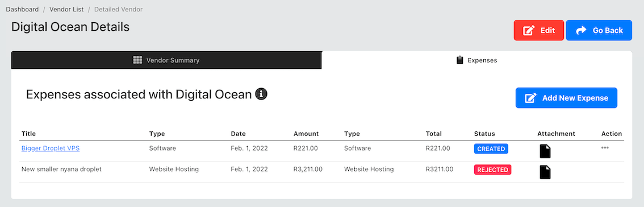Click the R3,211.00 amount cell
Screen dimensions: 644x207
click(x=308, y=169)
